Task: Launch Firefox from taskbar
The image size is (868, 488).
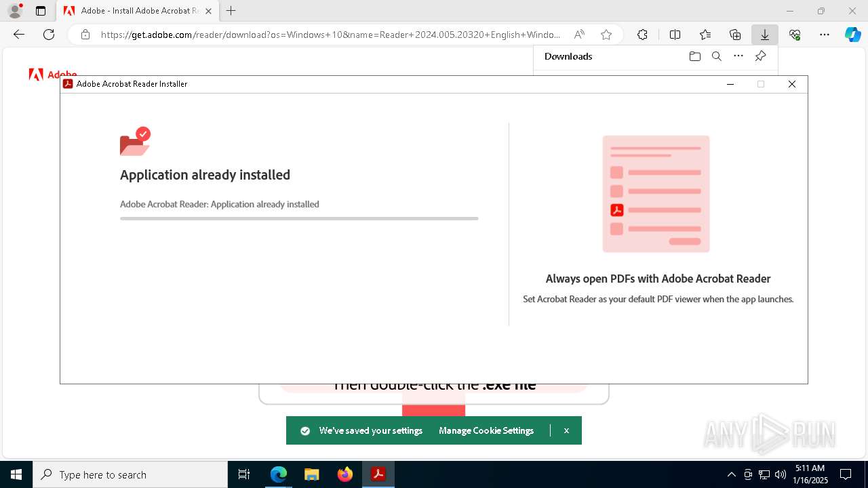Action: click(344, 474)
